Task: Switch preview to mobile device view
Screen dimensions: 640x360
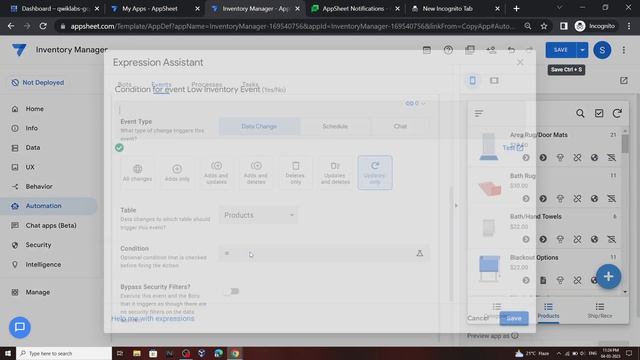Action: tap(472, 80)
